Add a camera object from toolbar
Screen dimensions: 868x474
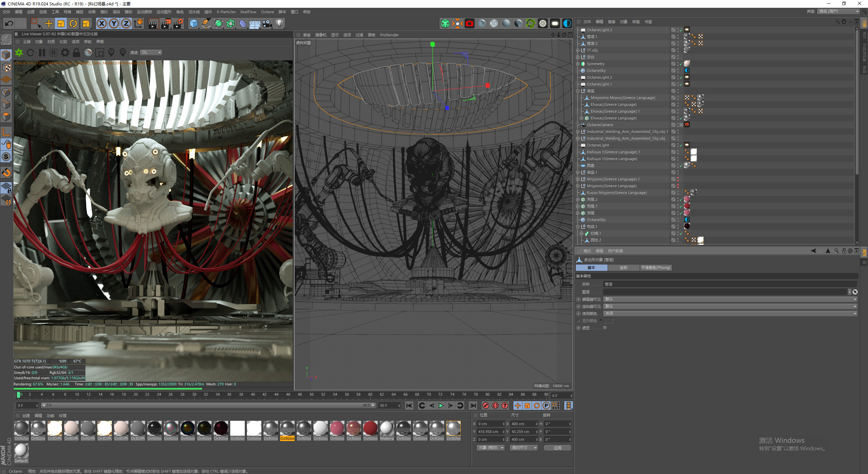pyautogui.click(x=267, y=23)
